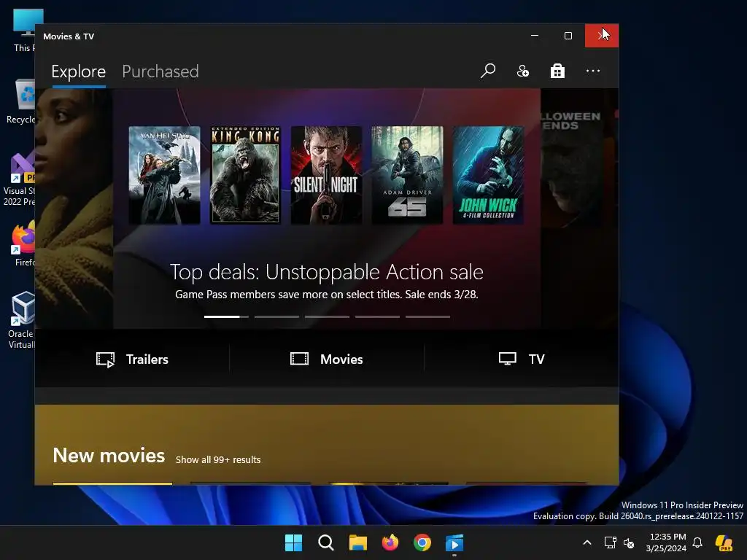Open the account sign-in icon
The height and width of the screenshot is (560, 747).
coord(522,71)
